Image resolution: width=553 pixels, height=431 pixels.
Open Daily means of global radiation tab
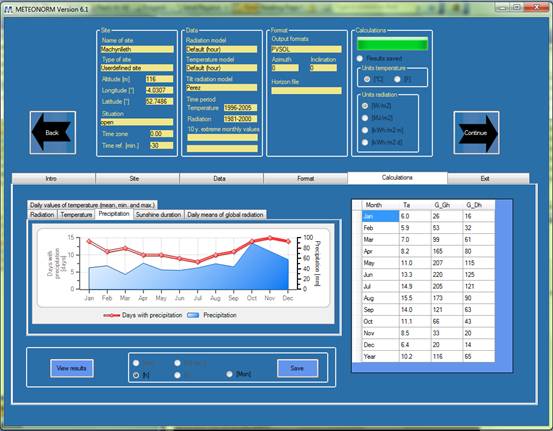point(225,214)
